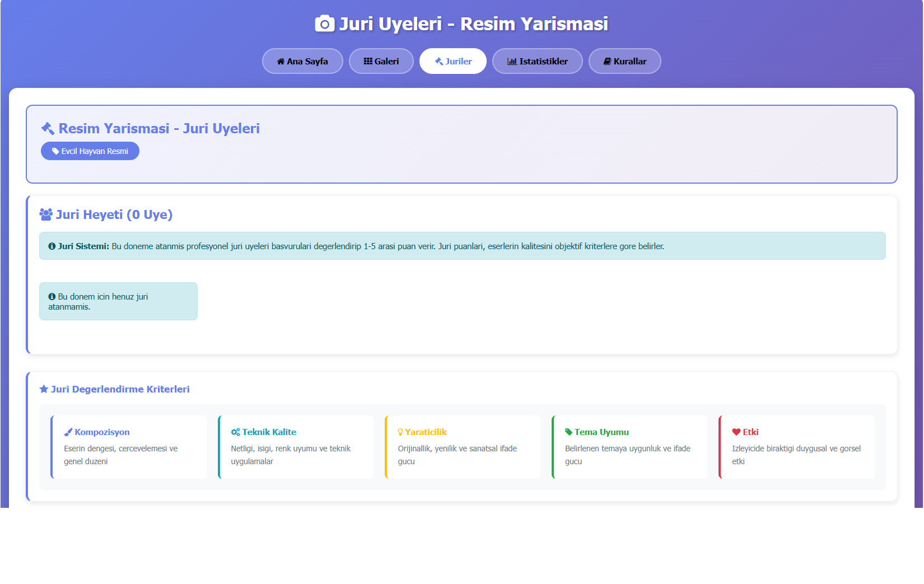This screenshot has height=584, width=924.
Task: Click the Evcil Hayvan Resmi tag badge
Action: (x=90, y=151)
